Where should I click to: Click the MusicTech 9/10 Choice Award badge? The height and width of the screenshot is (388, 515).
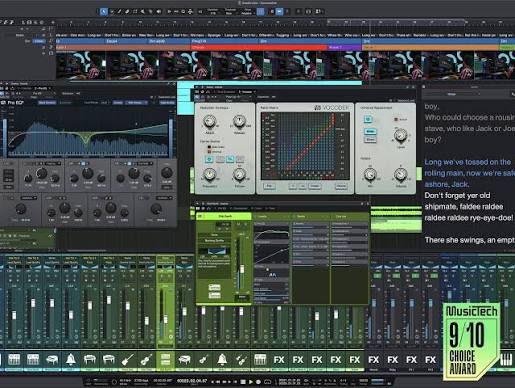(471, 341)
